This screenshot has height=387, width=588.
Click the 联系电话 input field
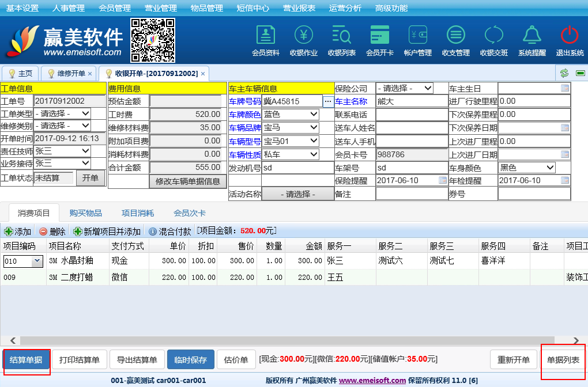coord(412,115)
